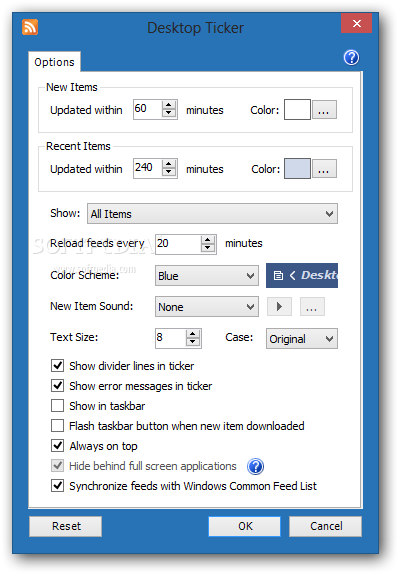Toggle Synchronize feeds with Windows Common Feed List
399x574 pixels.
coord(57,486)
